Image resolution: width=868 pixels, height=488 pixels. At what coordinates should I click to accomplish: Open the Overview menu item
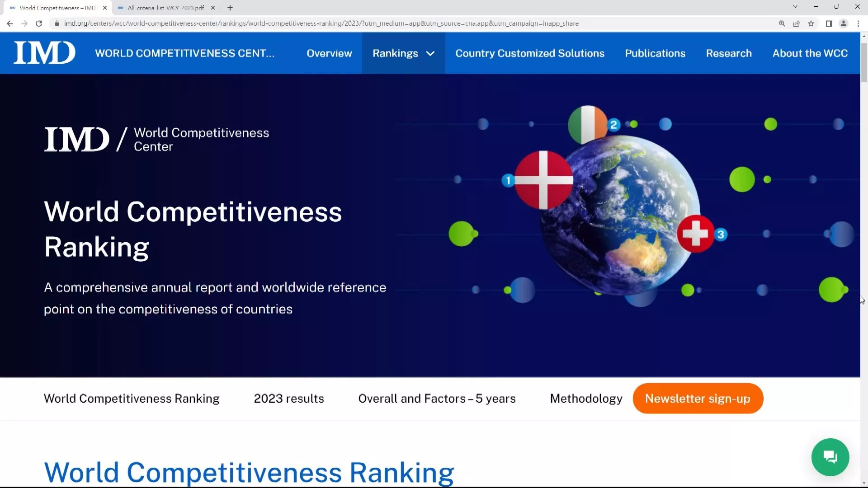point(329,53)
